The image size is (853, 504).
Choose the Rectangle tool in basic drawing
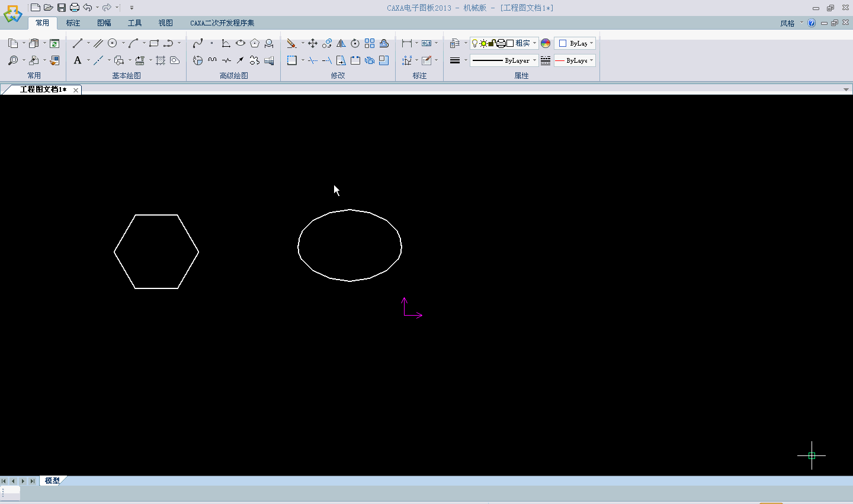click(154, 43)
